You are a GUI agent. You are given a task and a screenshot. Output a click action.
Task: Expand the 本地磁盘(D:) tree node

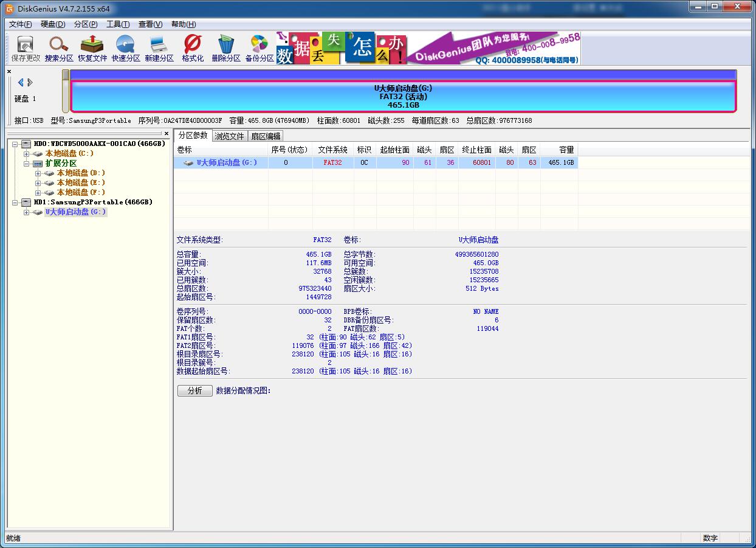[38, 173]
